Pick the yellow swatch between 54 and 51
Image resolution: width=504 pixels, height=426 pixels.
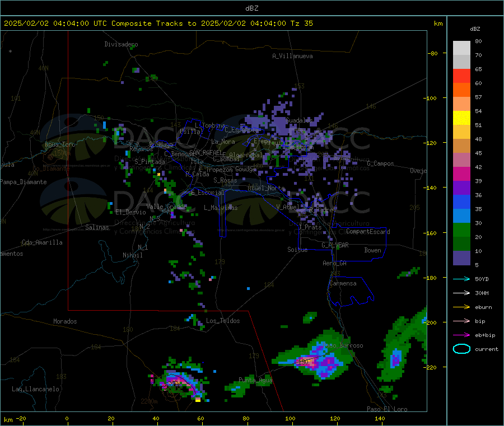461,118
